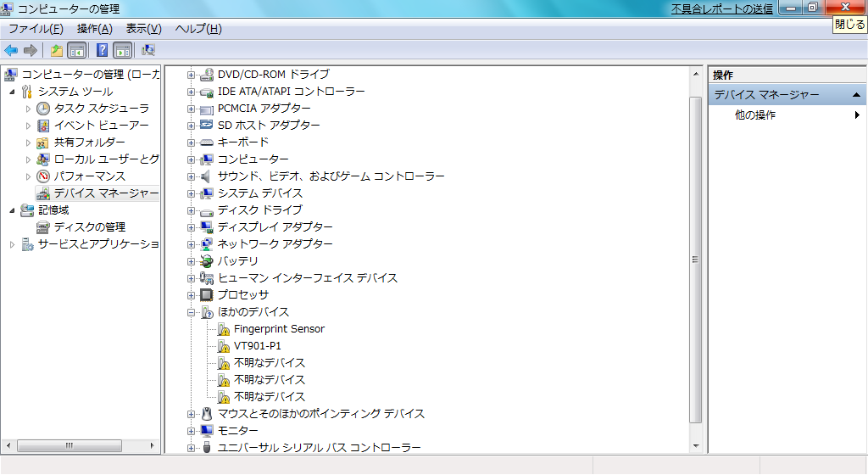Click the Fingerprint Sensor warning icon
The image size is (868, 475).
pos(224,329)
